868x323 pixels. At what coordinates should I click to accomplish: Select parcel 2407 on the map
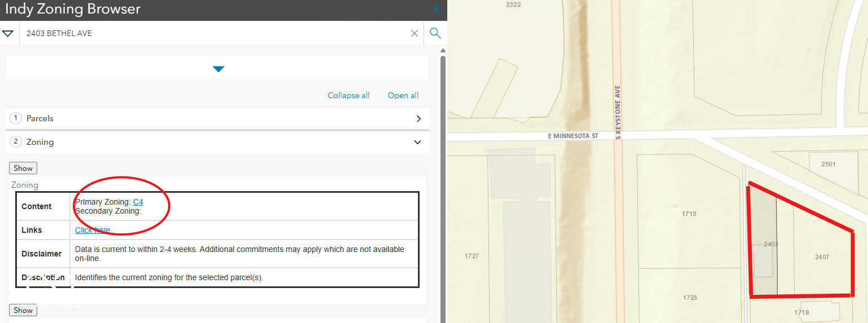[822, 256]
